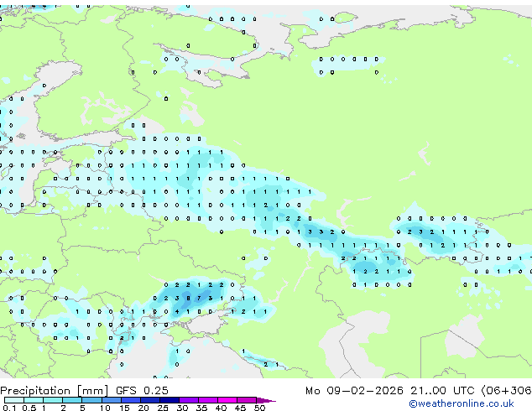Image resolution: width=532 pixels, height=411 pixels.
Task: Click the '7' precipitation value on the map
Action: pos(199,299)
